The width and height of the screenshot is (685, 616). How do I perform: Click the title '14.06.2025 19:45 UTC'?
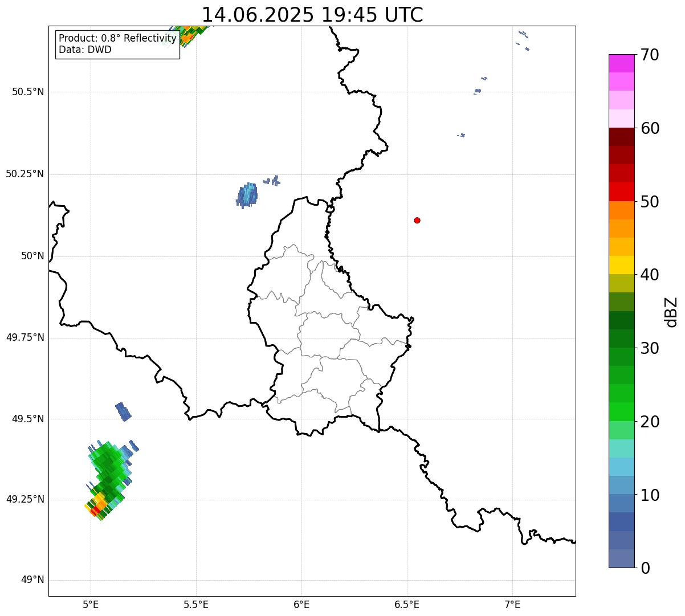click(312, 14)
